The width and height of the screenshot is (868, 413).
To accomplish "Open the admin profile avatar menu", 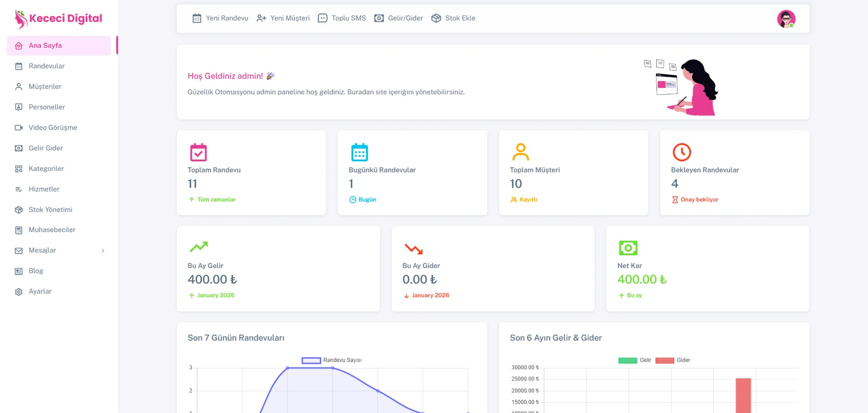I will tap(786, 19).
